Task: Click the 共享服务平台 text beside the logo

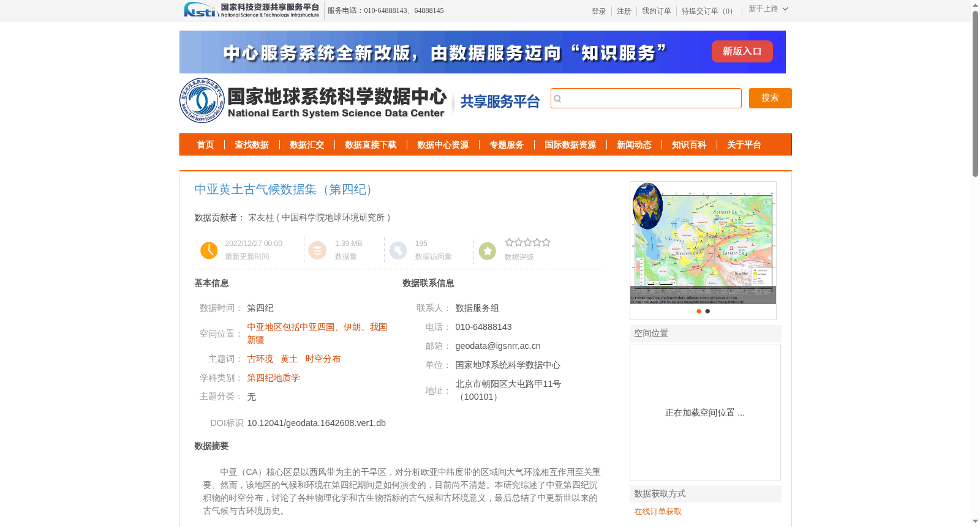Action: 500,102
